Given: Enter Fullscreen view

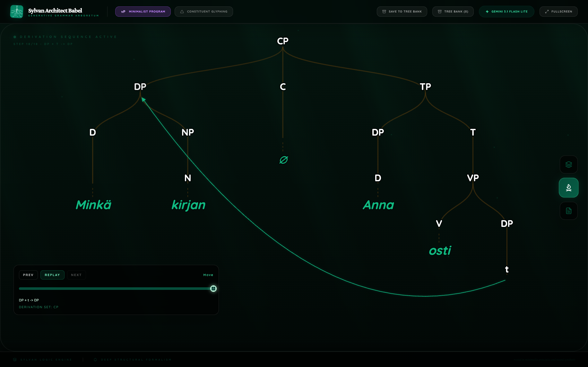Looking at the screenshot, I should [558, 12].
